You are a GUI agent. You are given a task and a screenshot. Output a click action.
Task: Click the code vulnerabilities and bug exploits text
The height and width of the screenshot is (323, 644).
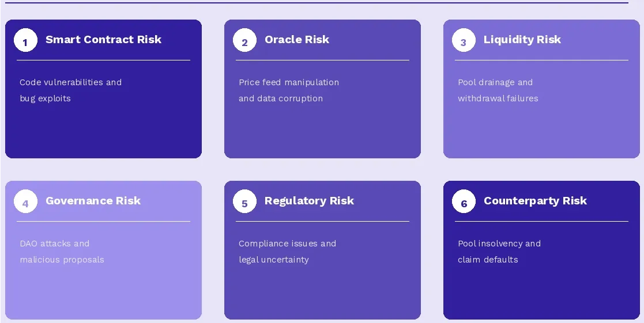click(x=70, y=90)
